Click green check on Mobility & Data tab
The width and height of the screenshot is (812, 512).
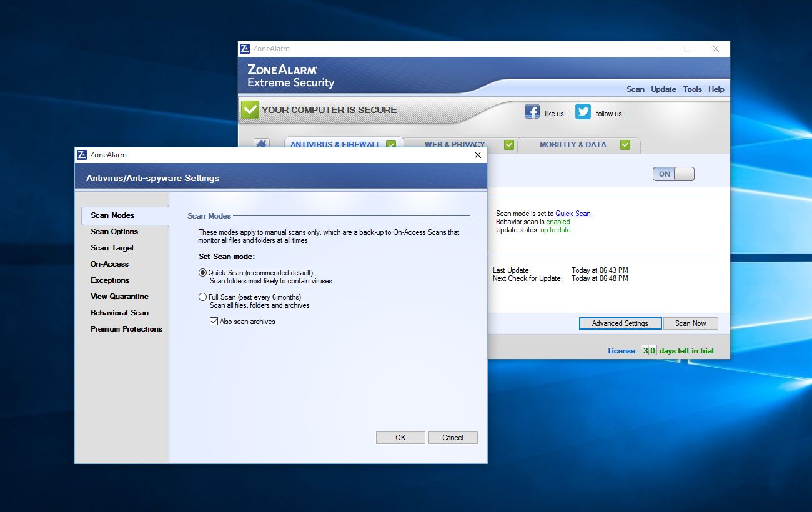(x=625, y=145)
